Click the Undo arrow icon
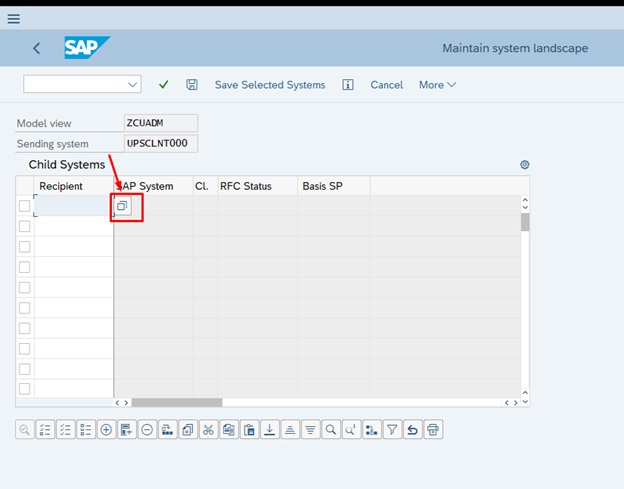Image resolution: width=624 pixels, height=489 pixels. coord(413,430)
